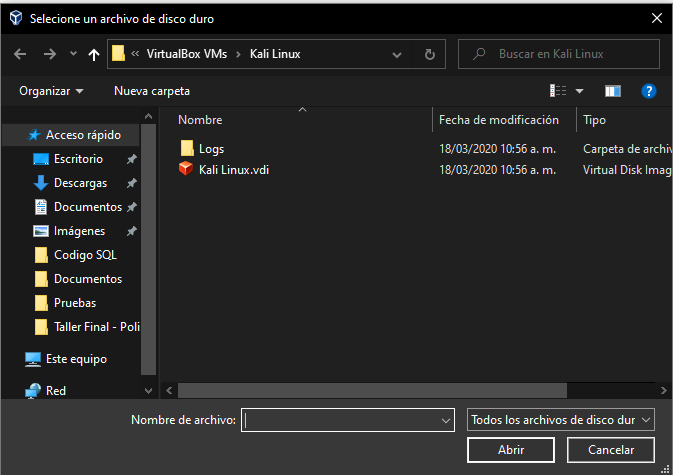Select Este equipo in navigation pane
Screen dimensions: 673x475
click(x=76, y=359)
